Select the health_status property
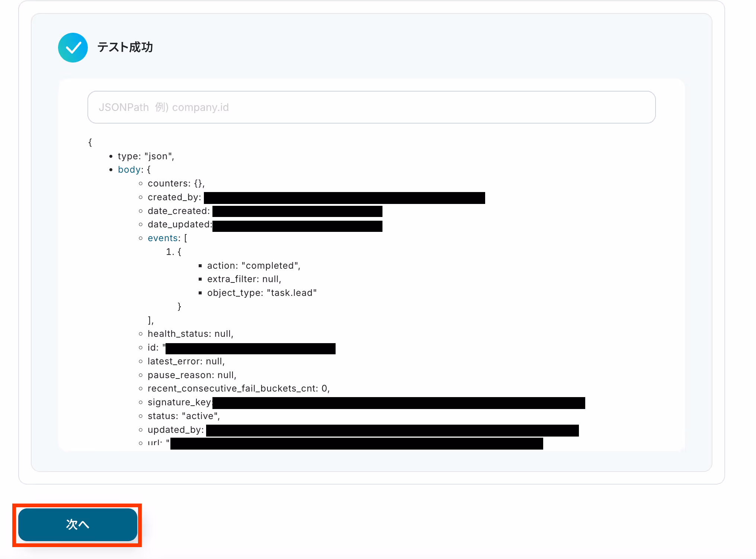756x559 pixels. (190, 334)
